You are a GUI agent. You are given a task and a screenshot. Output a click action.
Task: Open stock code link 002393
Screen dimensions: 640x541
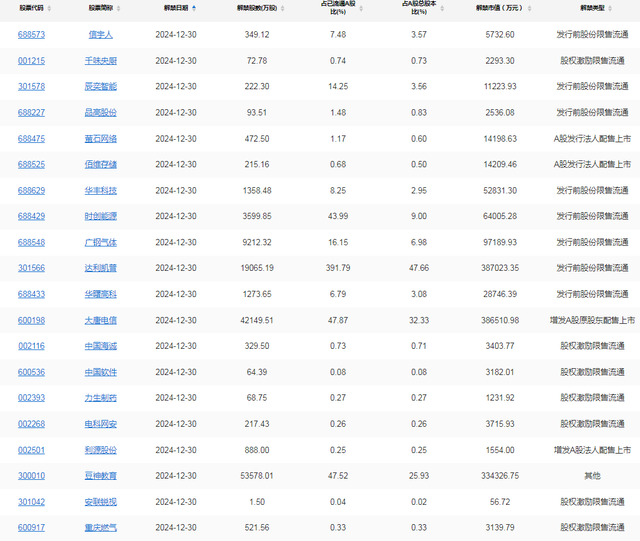(x=31, y=398)
